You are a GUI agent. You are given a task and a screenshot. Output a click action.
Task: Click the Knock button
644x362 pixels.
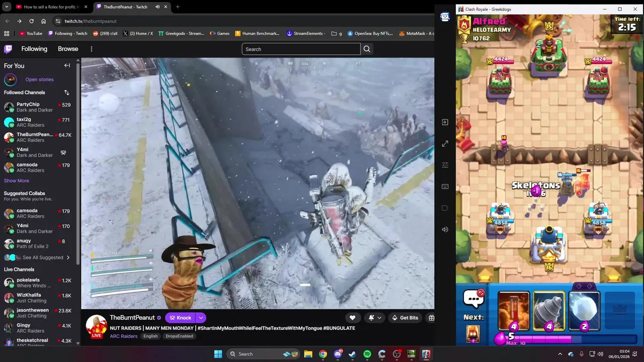tap(180, 318)
